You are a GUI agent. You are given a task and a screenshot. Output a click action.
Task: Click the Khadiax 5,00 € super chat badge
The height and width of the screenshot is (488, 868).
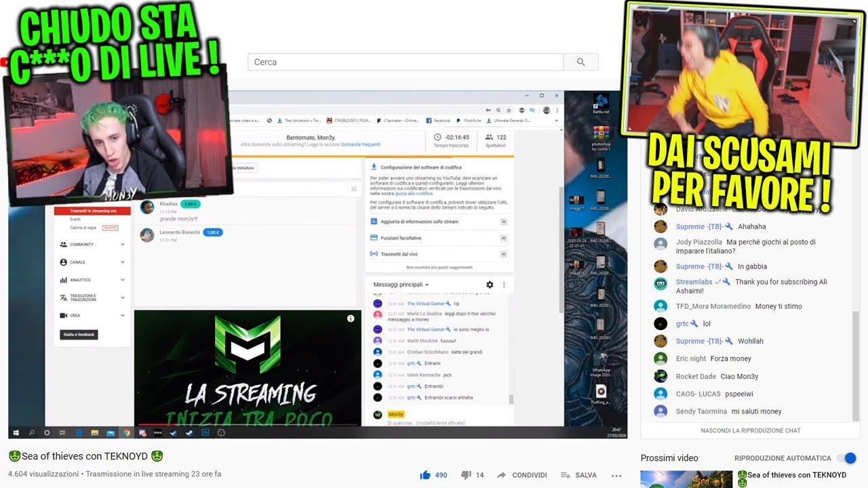(x=191, y=204)
